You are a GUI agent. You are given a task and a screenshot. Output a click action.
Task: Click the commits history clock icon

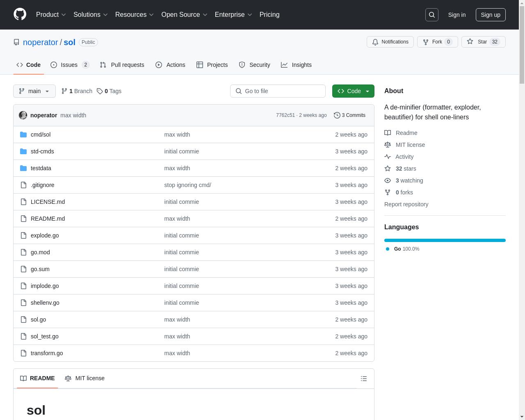click(337, 115)
